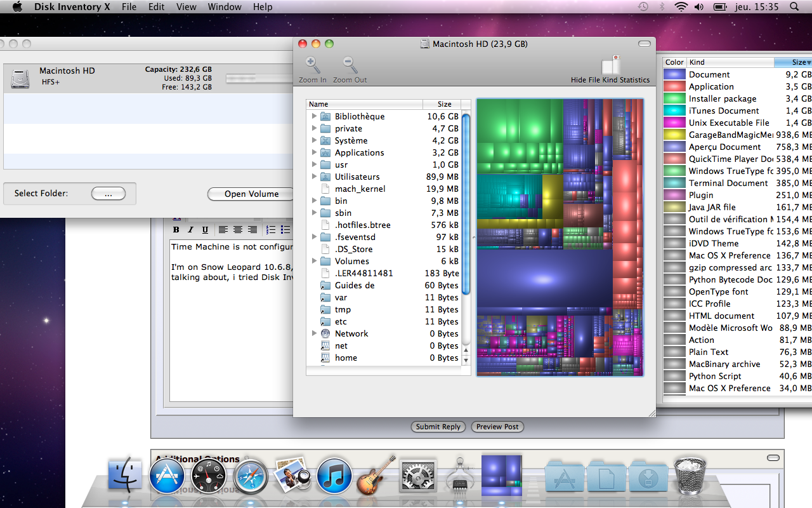Click the Preview Post button
Image resolution: width=812 pixels, height=508 pixels.
pos(497,427)
